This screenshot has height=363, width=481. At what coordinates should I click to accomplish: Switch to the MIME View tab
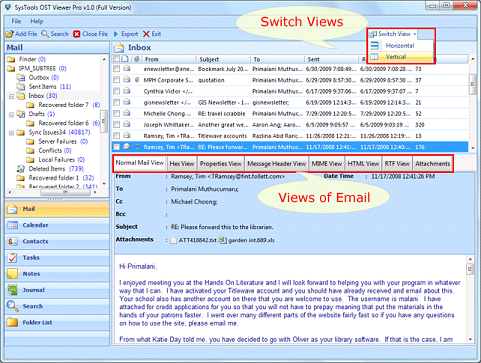click(327, 164)
